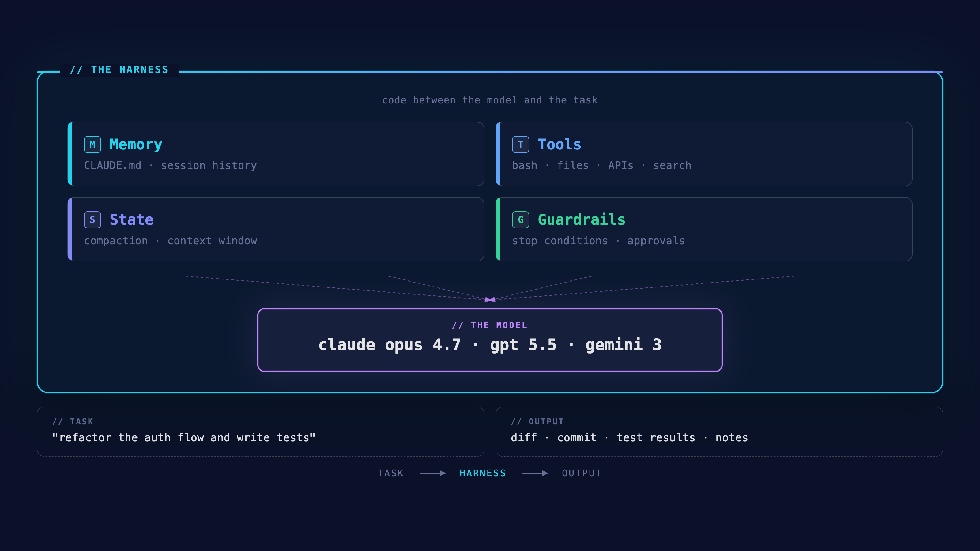980x551 pixels.
Task: Click "gpt 5.5" in the model box
Action: pyautogui.click(x=523, y=345)
